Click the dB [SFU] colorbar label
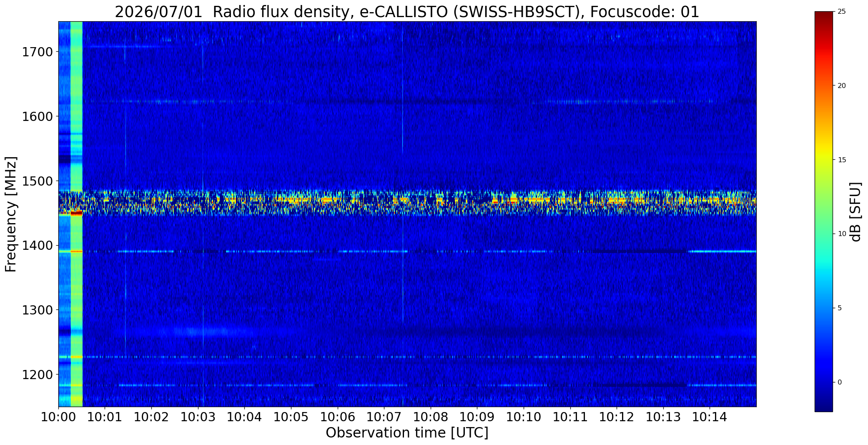The height and width of the screenshot is (445, 868). [855, 212]
